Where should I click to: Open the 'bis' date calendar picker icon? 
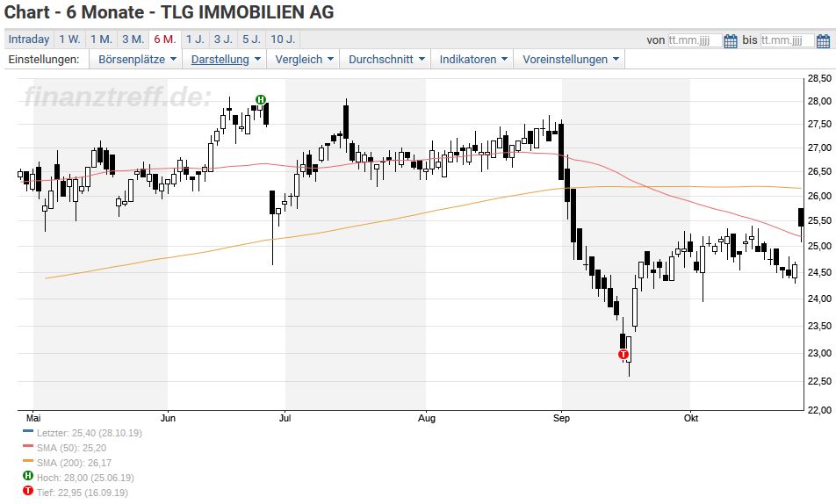pos(823,40)
